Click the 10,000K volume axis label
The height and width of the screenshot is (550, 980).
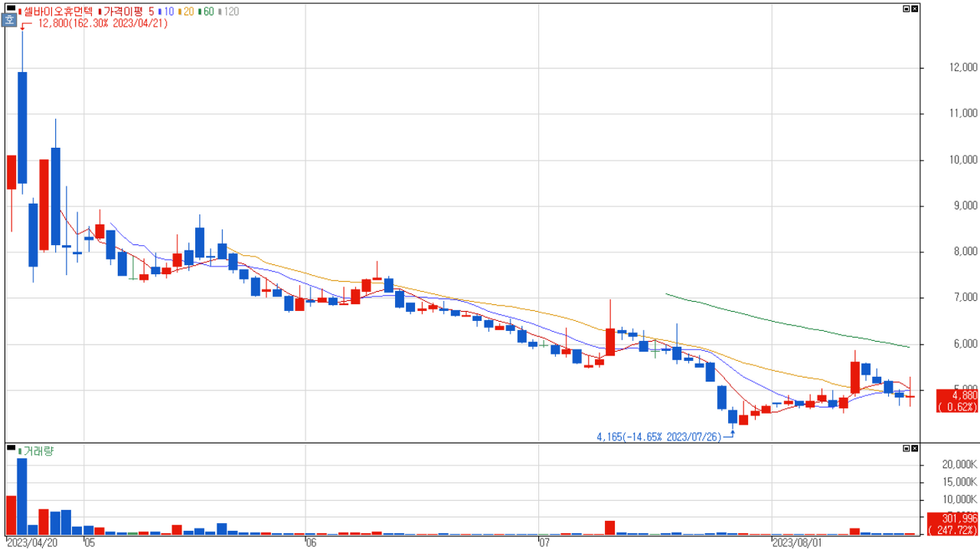(x=960, y=500)
